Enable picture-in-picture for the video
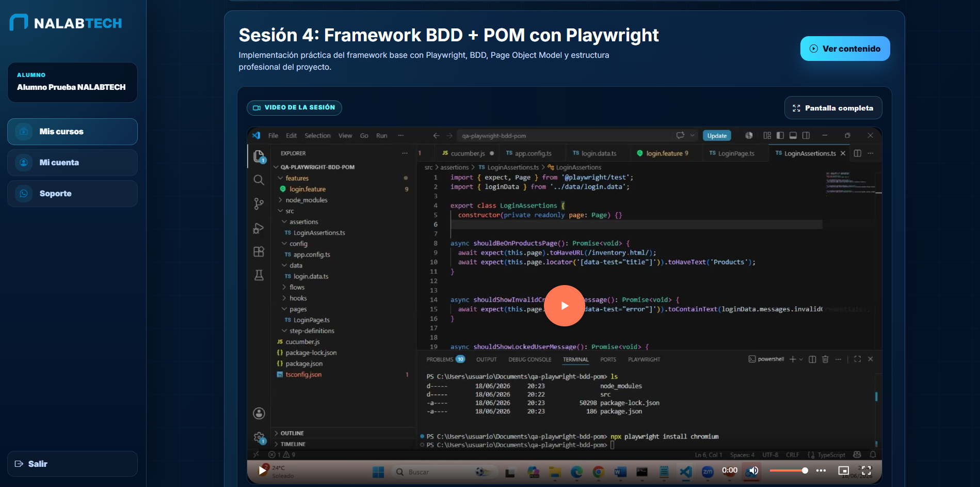The height and width of the screenshot is (487, 980). coord(843,470)
